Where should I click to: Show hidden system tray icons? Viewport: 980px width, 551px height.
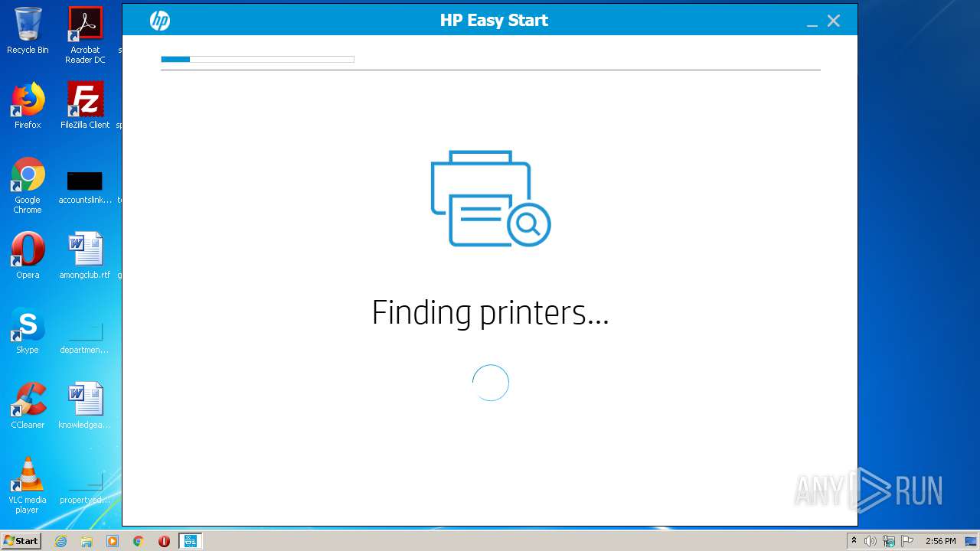click(854, 541)
